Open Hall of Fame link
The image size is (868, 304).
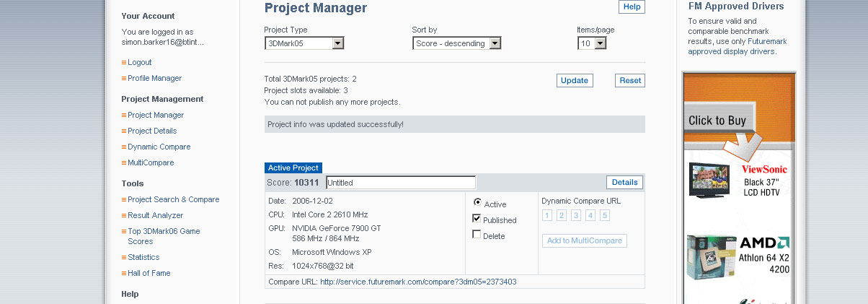[149, 273]
